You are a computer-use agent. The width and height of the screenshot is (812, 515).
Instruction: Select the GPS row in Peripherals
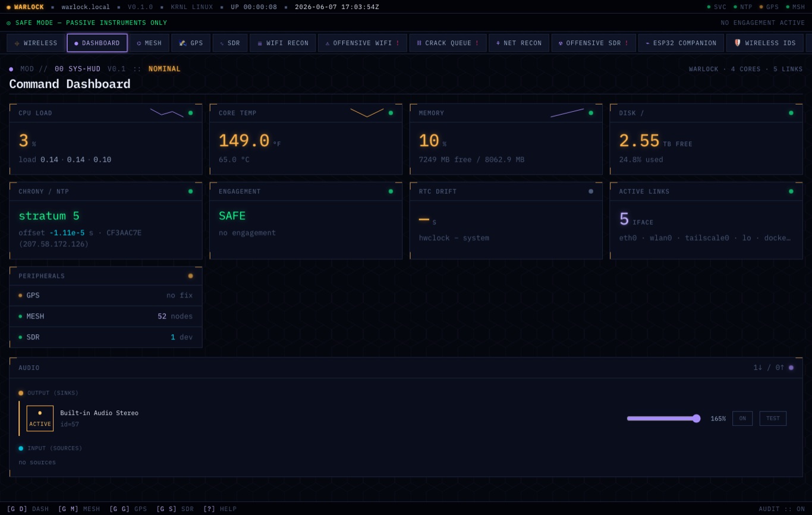coord(106,296)
